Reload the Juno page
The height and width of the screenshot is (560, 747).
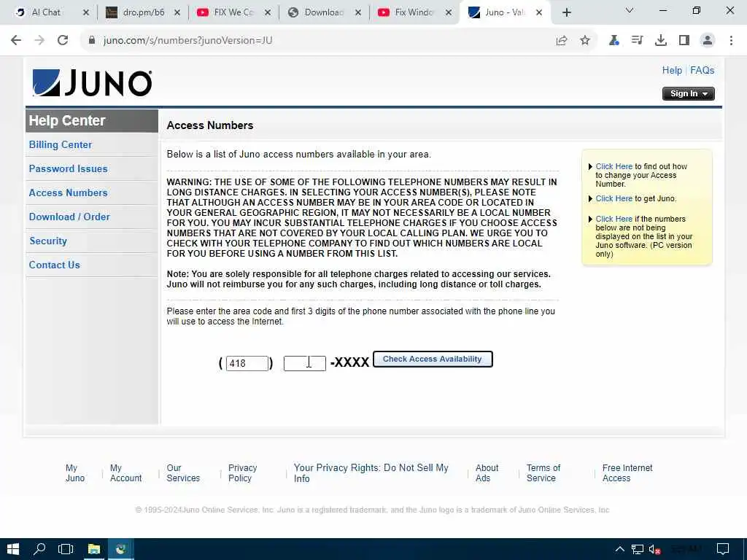63,41
